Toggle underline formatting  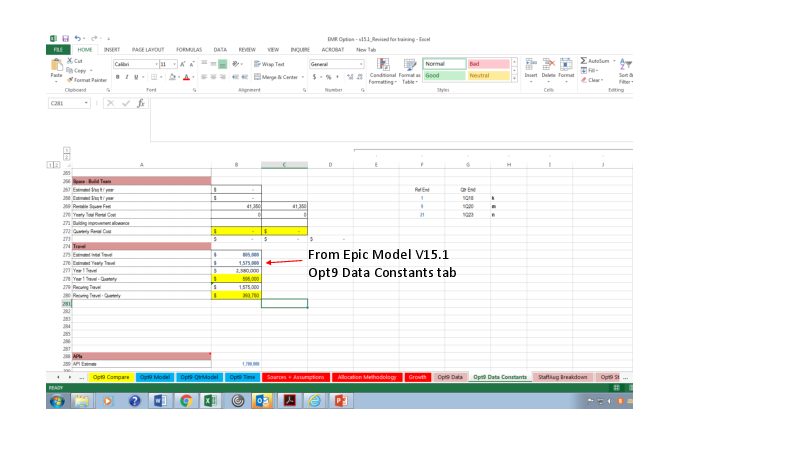[136, 77]
